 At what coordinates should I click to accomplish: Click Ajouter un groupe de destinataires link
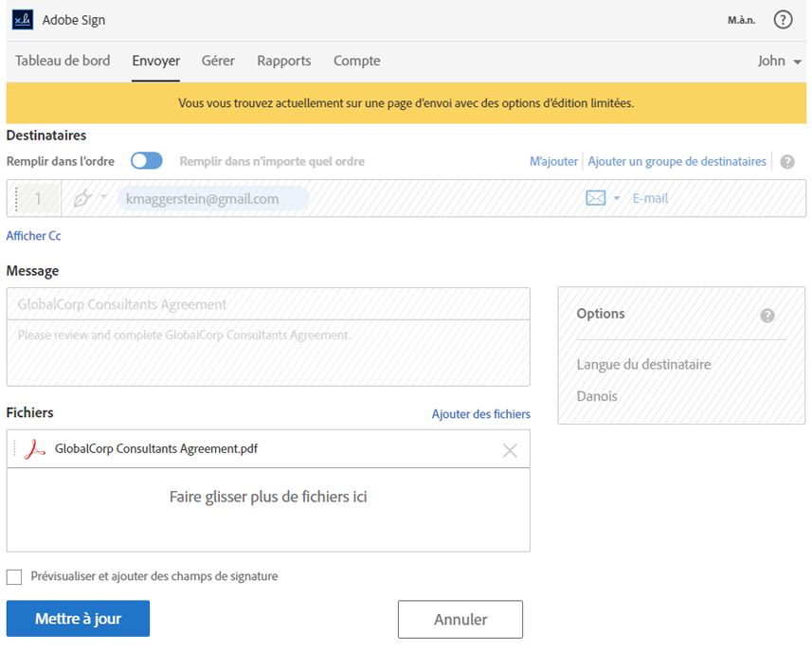pyautogui.click(x=677, y=162)
